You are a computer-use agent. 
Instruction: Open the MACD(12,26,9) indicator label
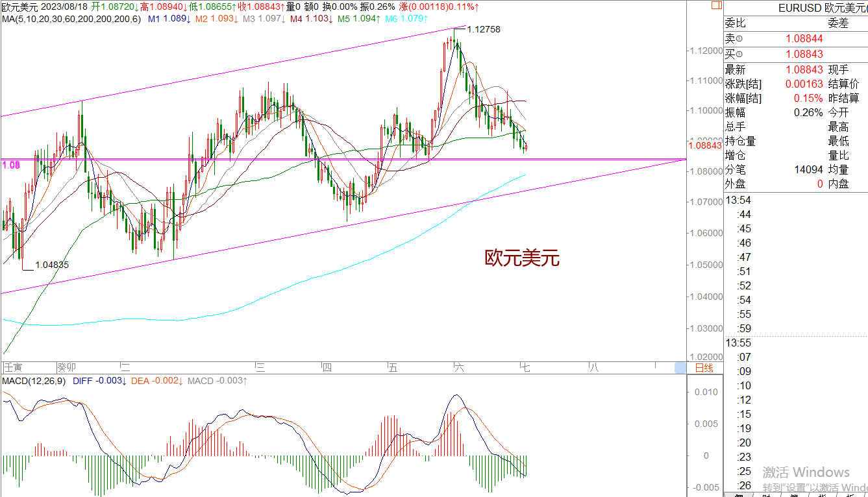(x=34, y=380)
